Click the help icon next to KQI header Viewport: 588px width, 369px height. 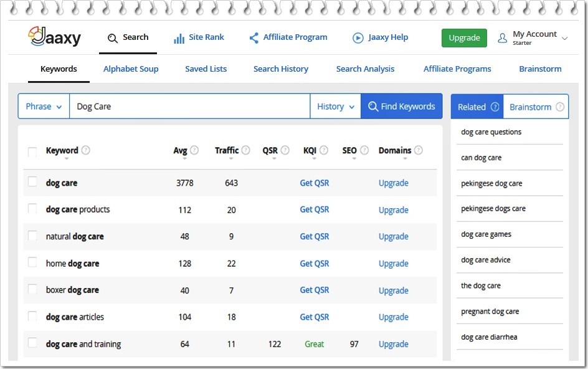tap(324, 150)
